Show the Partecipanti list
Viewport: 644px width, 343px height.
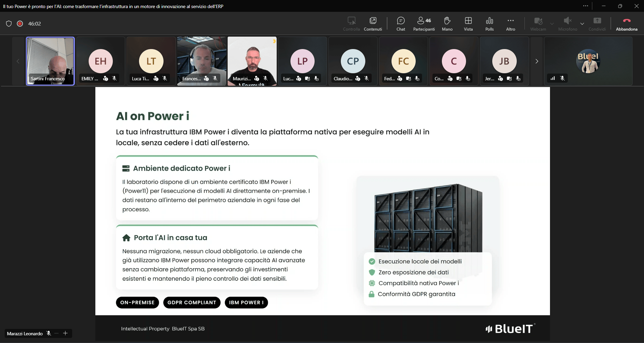click(x=424, y=24)
